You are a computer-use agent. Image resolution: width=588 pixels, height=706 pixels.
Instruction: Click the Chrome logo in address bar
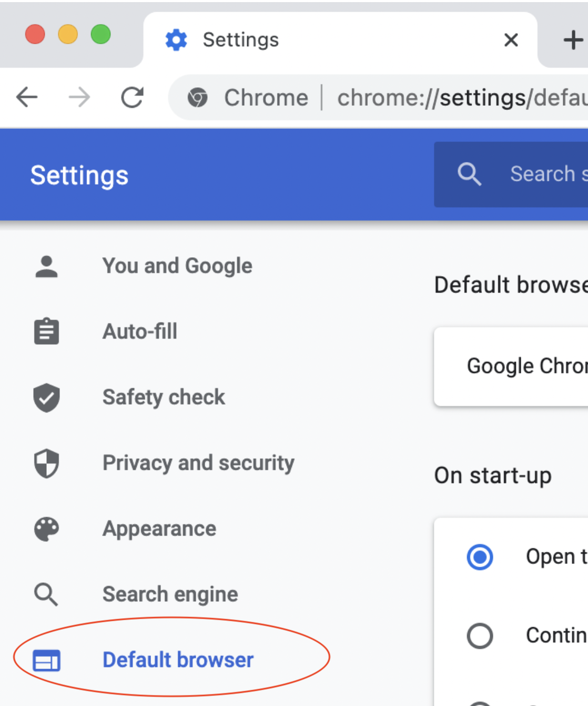tap(198, 98)
